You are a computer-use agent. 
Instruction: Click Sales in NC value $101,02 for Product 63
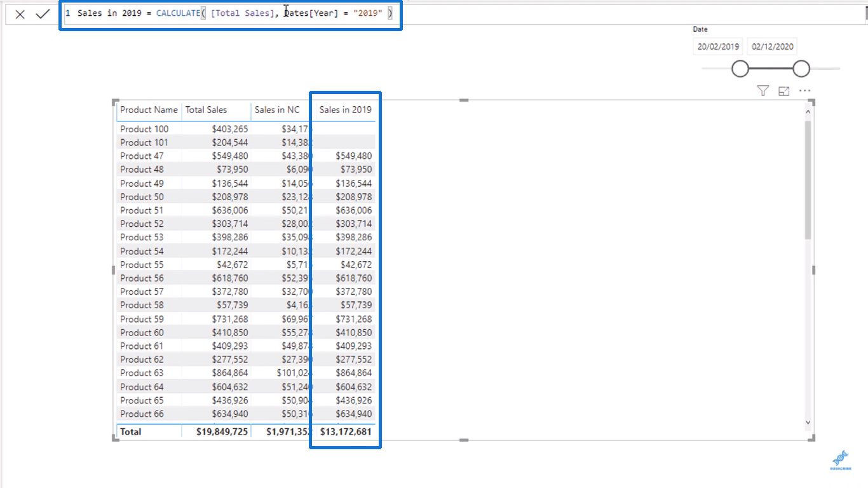[294, 373]
